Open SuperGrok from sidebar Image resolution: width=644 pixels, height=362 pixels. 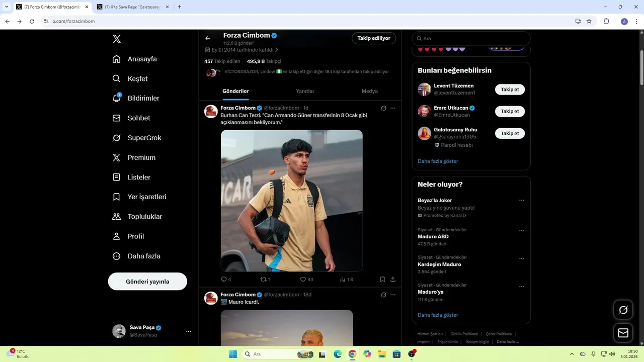click(x=137, y=138)
